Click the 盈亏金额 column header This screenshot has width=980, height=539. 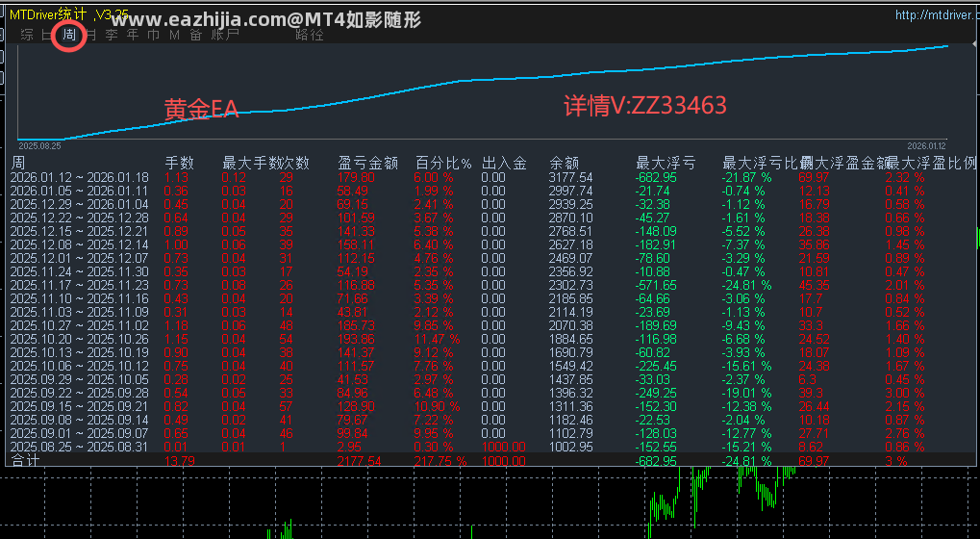[x=368, y=164]
